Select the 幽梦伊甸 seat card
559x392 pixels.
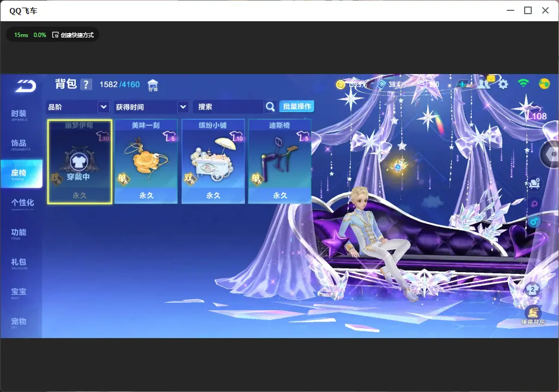pyautogui.click(x=80, y=162)
